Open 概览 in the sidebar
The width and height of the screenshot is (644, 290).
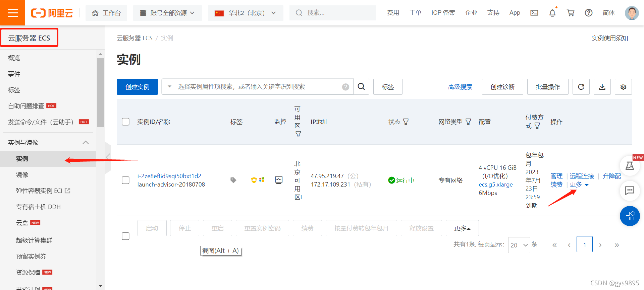coord(14,58)
